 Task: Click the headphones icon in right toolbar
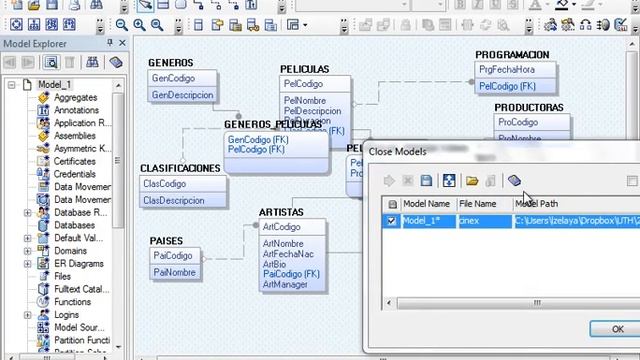coord(586,25)
